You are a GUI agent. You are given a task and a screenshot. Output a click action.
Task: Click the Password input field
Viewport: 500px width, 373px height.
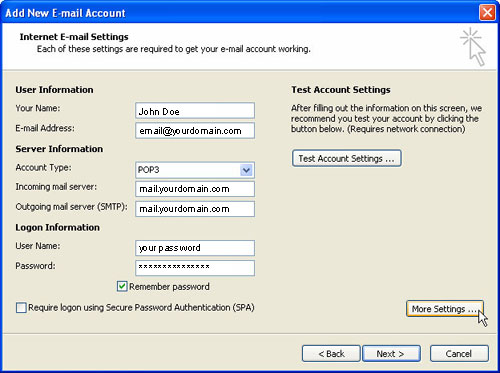tap(195, 268)
